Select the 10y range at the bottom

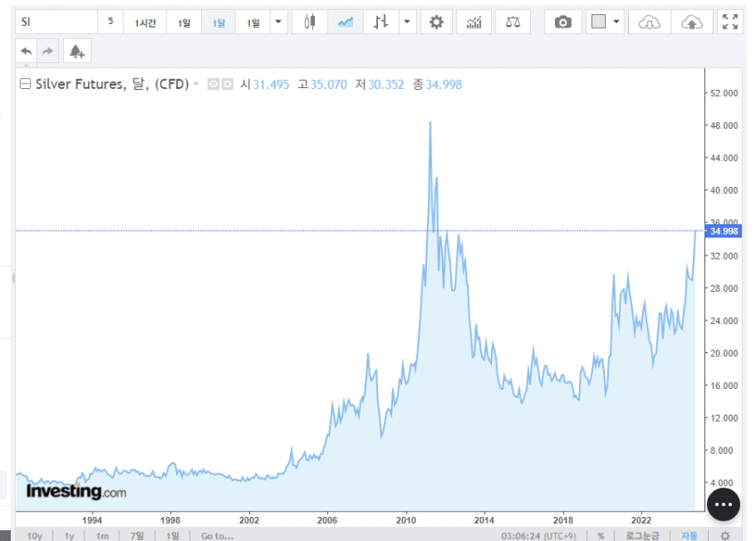point(35,536)
